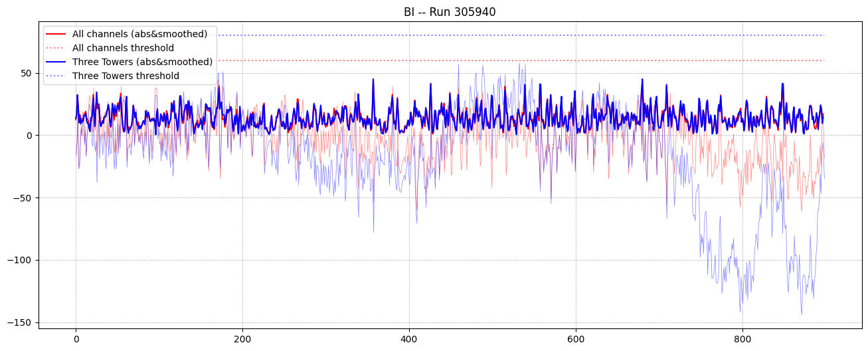Screen dimensions: 868x351
Task: Click the y-axis tick label −50
Action: click(24, 198)
